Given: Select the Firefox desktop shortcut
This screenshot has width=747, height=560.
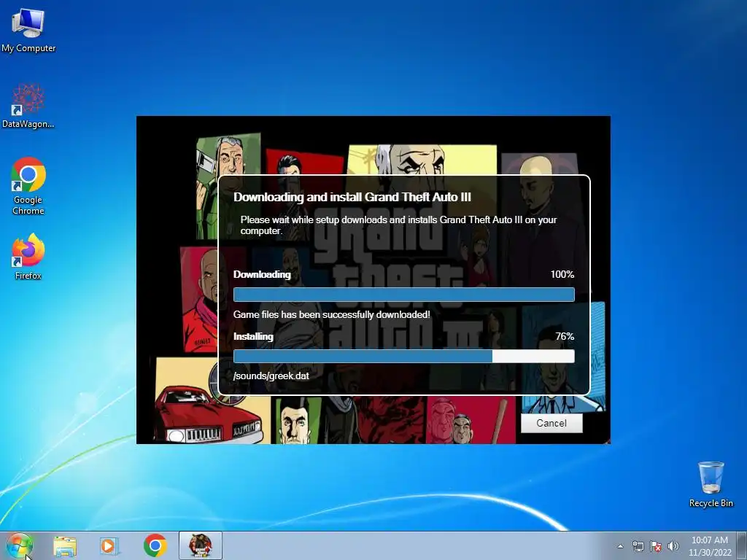Looking at the screenshot, I should pos(28,257).
